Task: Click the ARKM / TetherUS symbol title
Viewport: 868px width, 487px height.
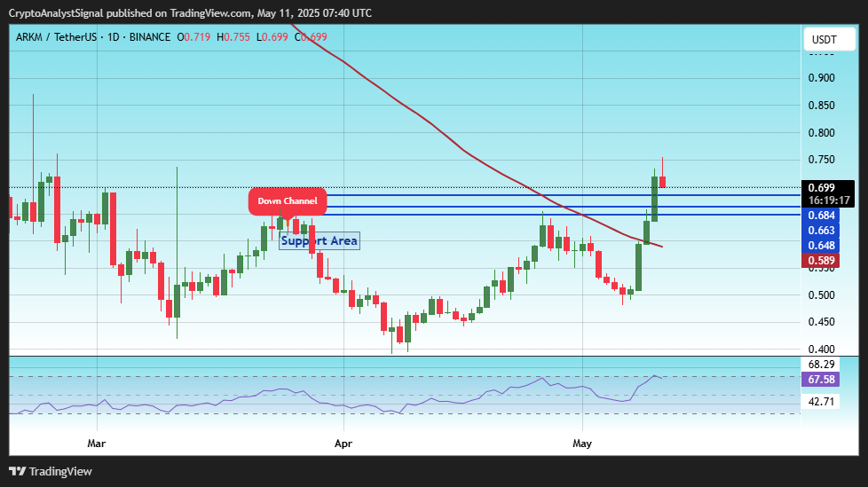Action: point(56,37)
